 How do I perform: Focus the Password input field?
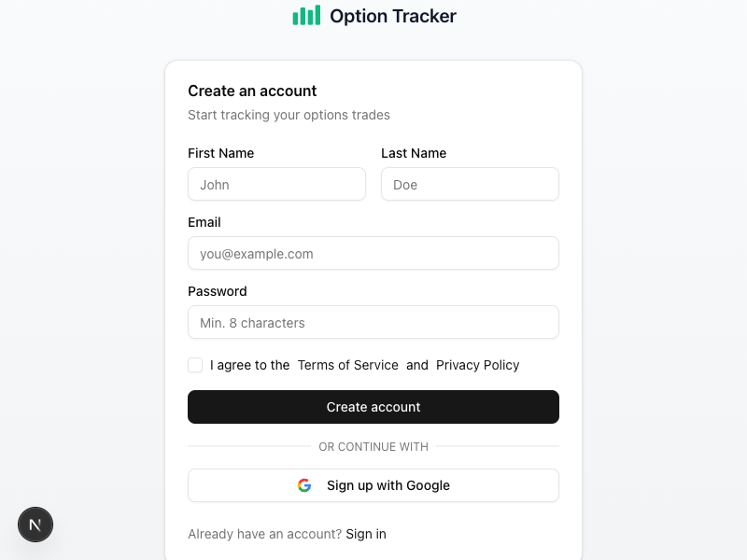point(373,322)
